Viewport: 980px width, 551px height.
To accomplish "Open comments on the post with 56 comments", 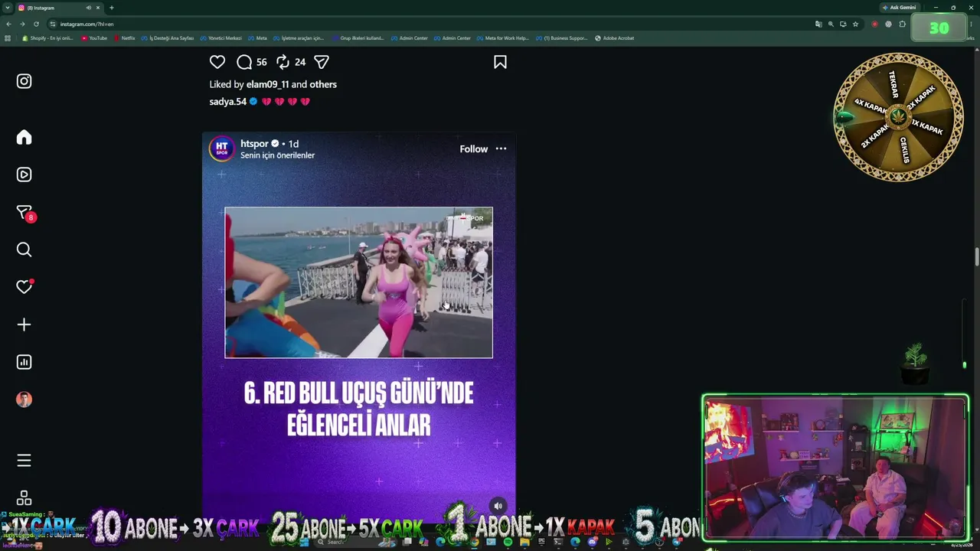I will click(244, 62).
